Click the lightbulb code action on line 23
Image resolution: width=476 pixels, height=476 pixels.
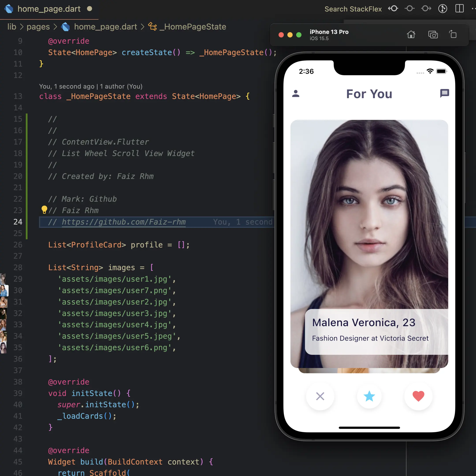[x=44, y=210]
